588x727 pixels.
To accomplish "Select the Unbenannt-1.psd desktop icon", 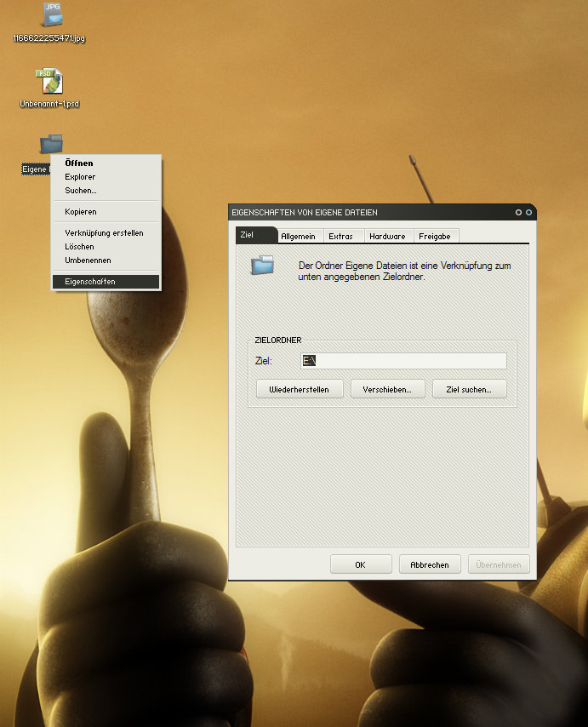I will point(49,81).
